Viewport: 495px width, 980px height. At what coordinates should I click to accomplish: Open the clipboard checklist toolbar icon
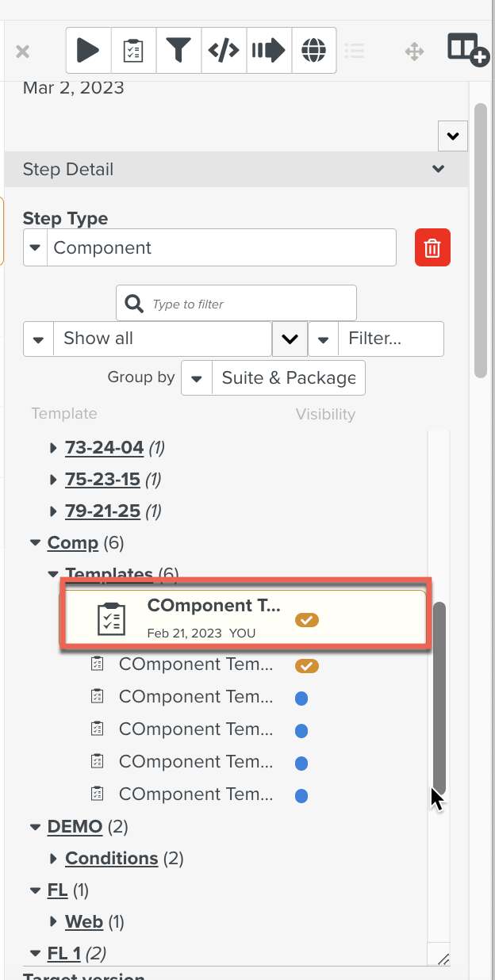133,51
